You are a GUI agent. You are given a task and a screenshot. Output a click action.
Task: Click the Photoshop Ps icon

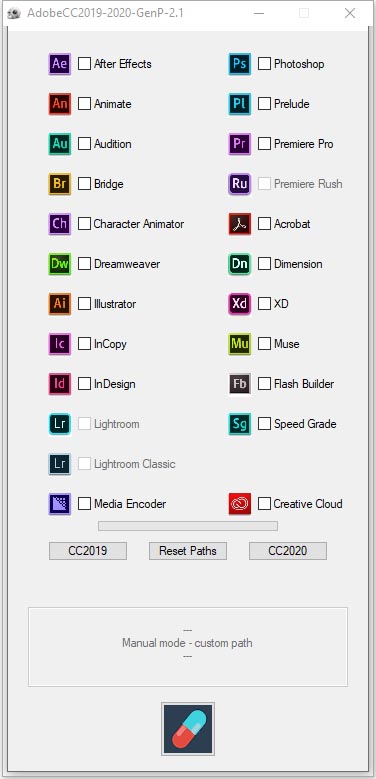pyautogui.click(x=240, y=64)
